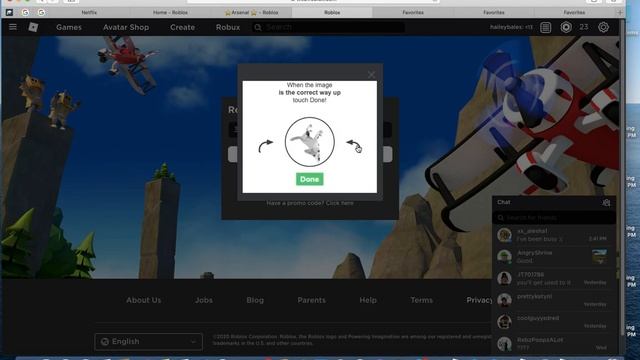Focus the chat 'Search for friends' field
This screenshot has width=640, height=360.
coord(553,218)
